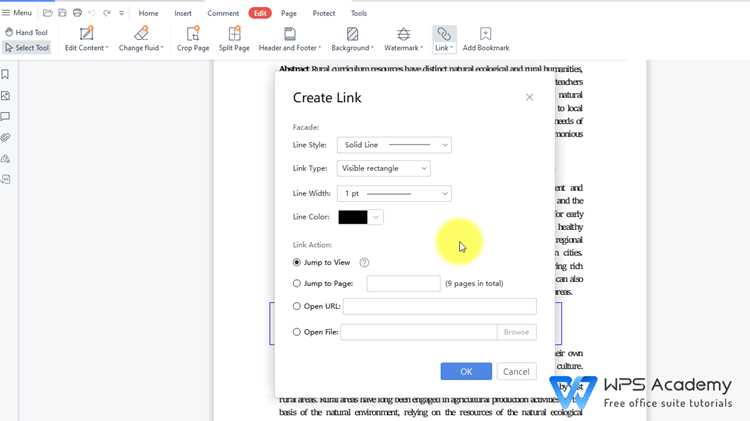Activate the Hand Tool
This screenshot has width=750, height=421.
pyautogui.click(x=27, y=32)
